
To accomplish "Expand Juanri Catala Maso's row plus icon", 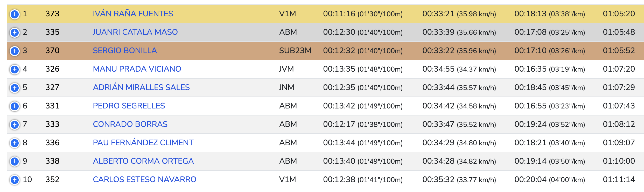I will 15,32.
